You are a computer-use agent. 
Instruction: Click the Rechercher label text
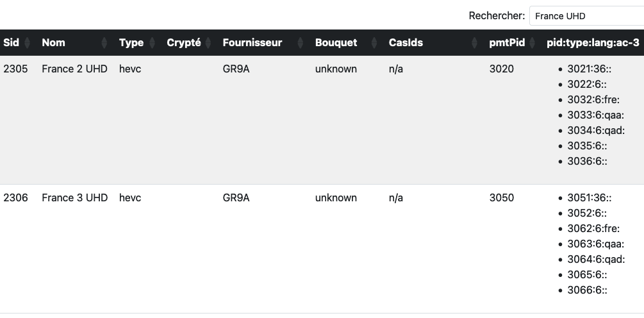click(x=497, y=16)
